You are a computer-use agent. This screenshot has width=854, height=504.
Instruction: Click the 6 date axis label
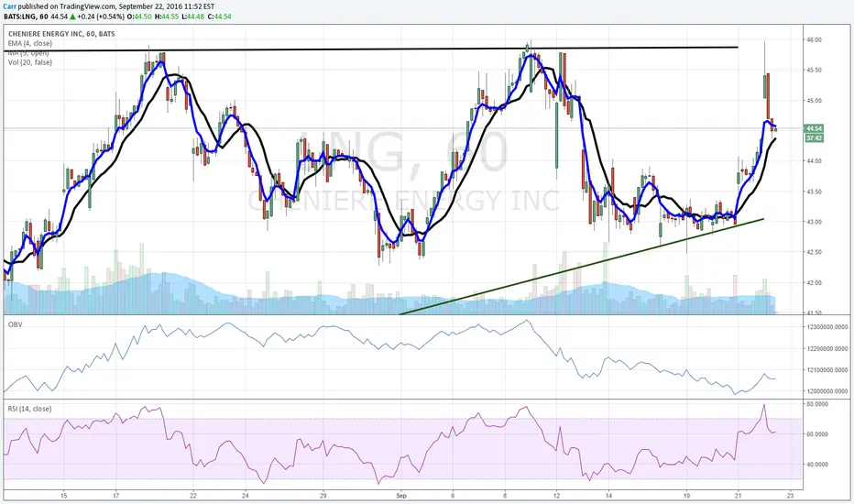point(454,496)
